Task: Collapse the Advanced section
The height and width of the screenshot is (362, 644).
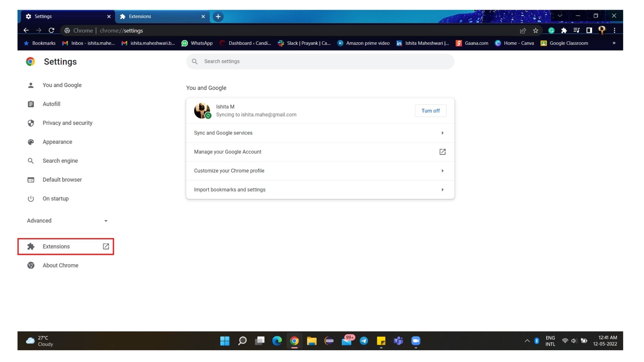Action: pyautogui.click(x=106, y=221)
